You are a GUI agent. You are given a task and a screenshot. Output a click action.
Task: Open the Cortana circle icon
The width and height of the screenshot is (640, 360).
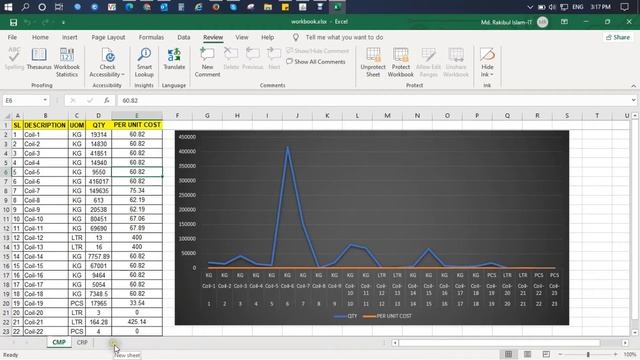point(42,7)
